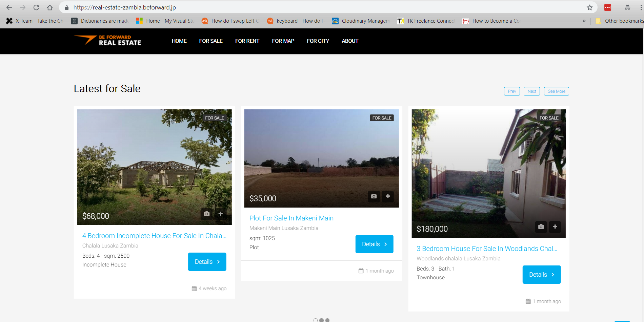Click the plus icon on the $68,000 listing
Screen dimensions: 644x322
pyautogui.click(x=221, y=214)
